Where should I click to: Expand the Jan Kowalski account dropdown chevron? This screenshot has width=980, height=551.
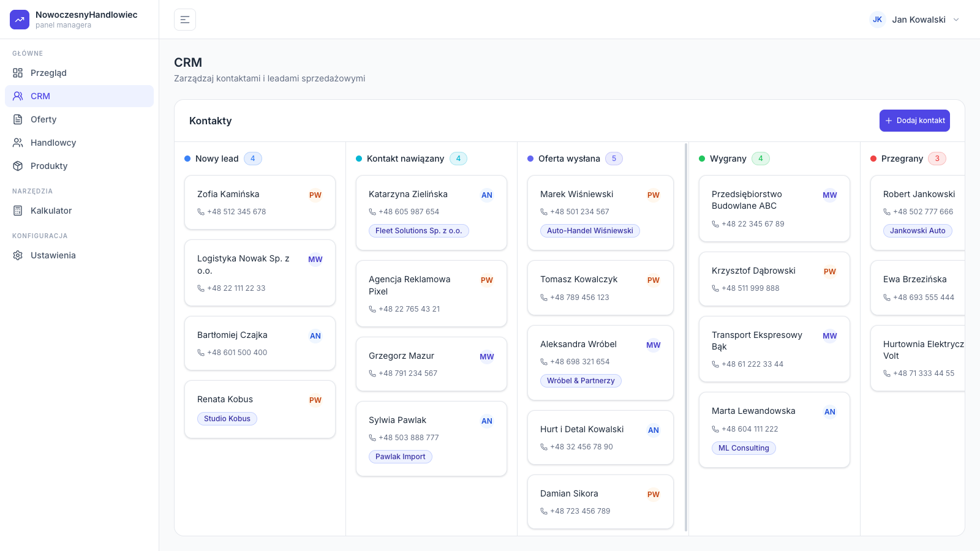[956, 20]
